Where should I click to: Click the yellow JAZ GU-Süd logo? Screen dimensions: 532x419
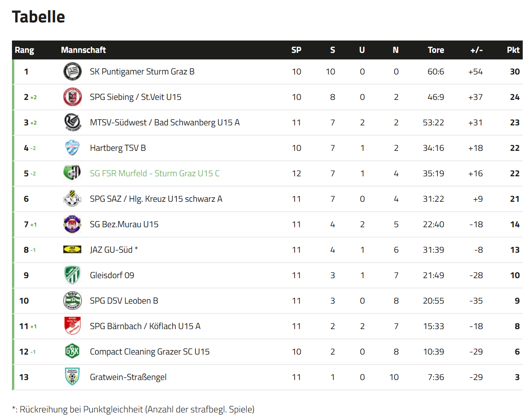[x=72, y=250]
